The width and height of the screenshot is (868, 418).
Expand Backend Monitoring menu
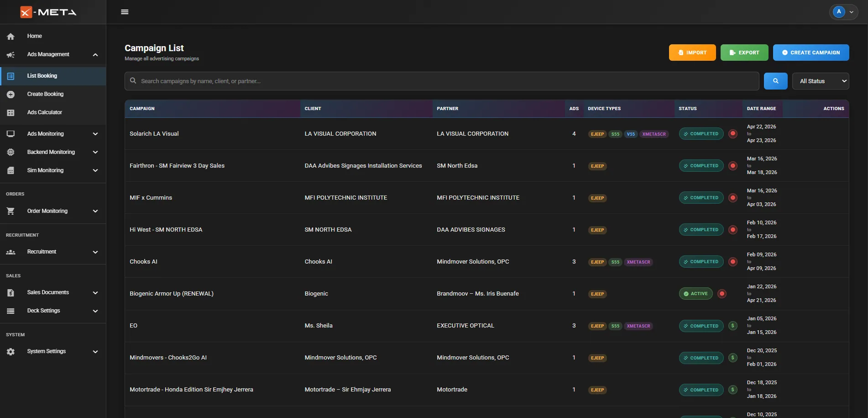click(53, 152)
